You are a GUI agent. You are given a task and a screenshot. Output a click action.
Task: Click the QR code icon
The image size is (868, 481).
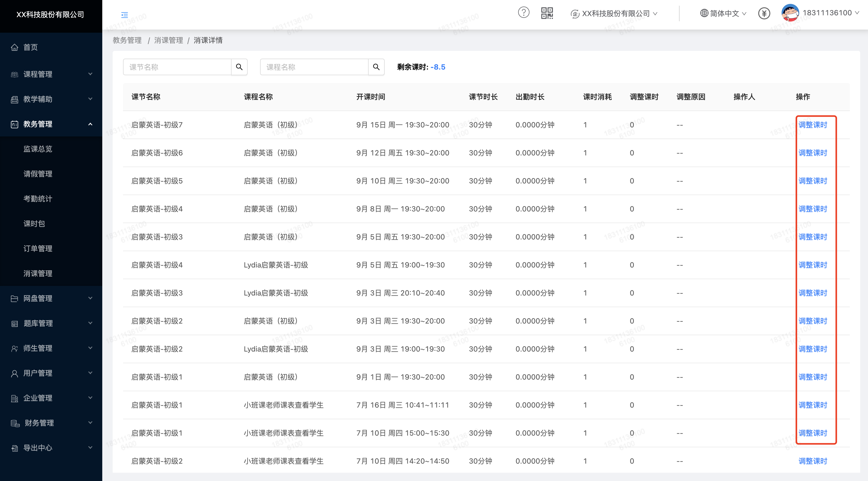547,13
